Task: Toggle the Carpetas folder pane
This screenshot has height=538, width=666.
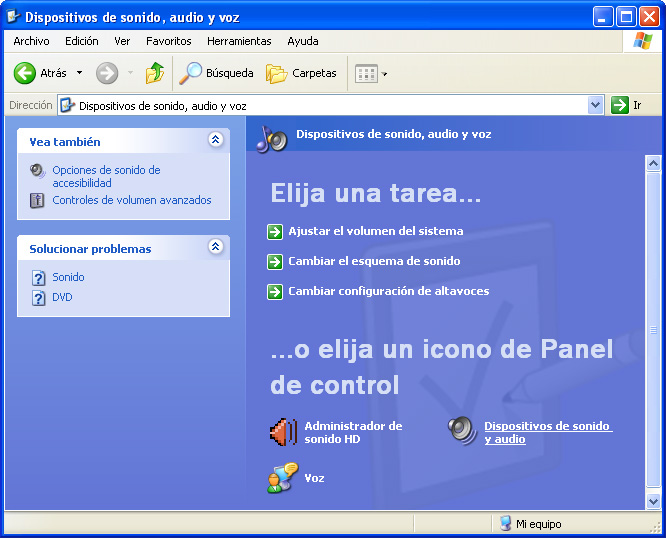Action: (277, 73)
